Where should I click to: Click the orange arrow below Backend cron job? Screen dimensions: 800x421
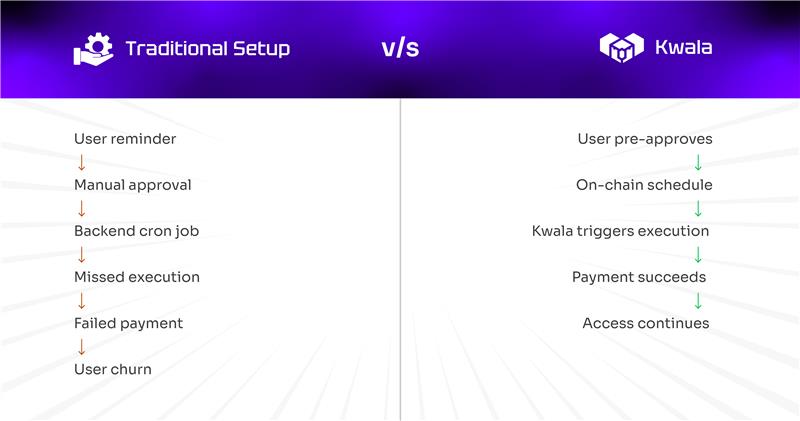[x=81, y=254]
